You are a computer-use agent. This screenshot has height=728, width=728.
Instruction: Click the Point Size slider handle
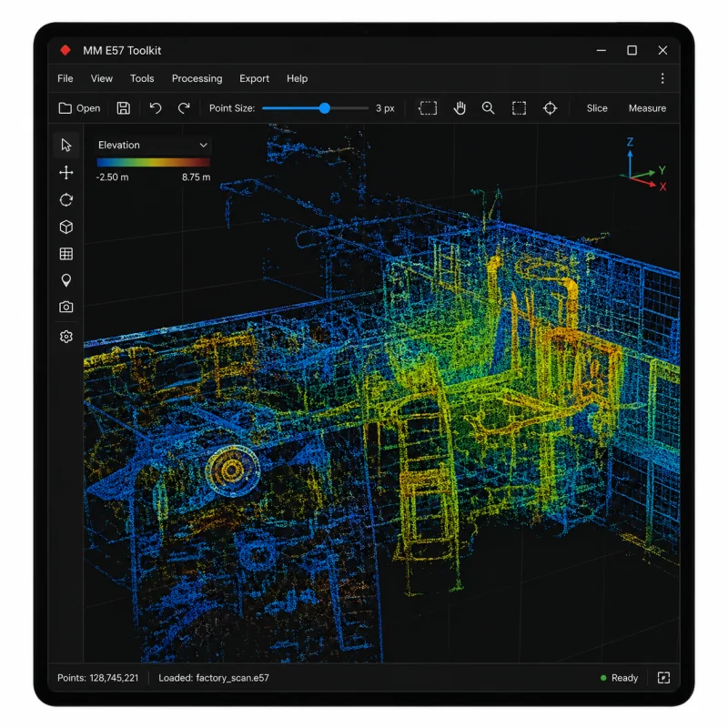[325, 108]
